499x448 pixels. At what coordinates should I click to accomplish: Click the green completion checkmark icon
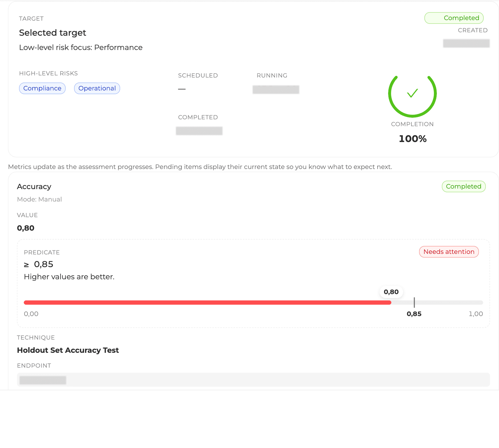pos(412,93)
